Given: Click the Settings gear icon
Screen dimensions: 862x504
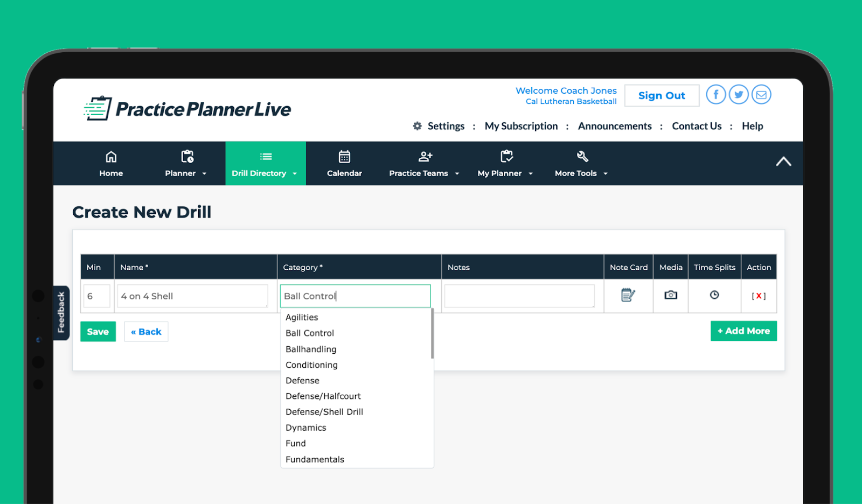Looking at the screenshot, I should (x=418, y=126).
